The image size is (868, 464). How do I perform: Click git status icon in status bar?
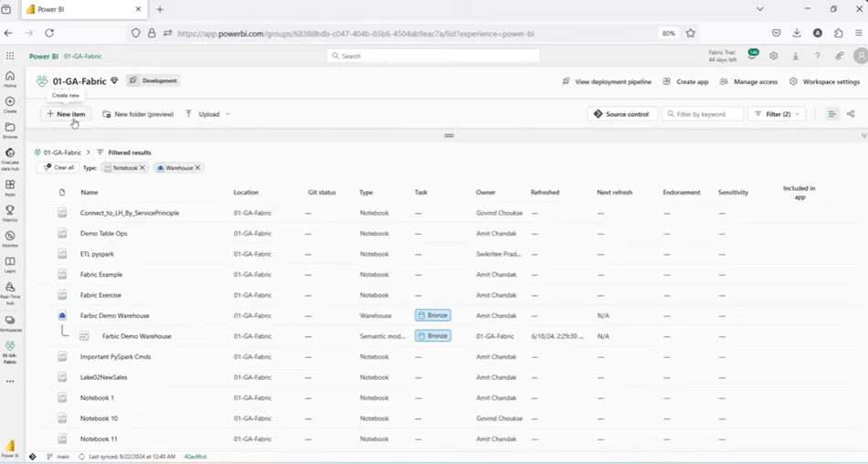[x=33, y=457]
